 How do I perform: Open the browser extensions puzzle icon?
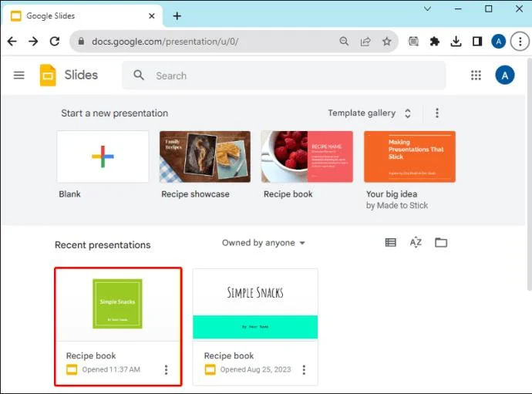pos(435,42)
